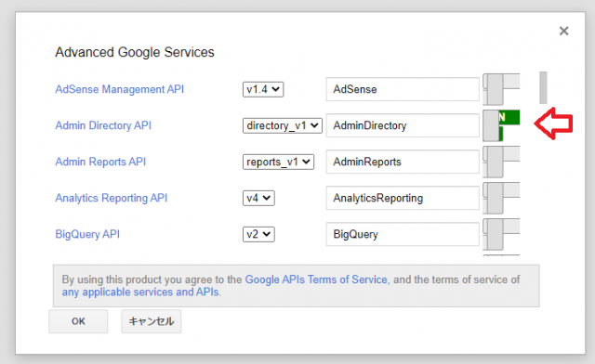Open the AdSense version v1.4 dropdown
The width and height of the screenshot is (595, 364).
coord(263,89)
